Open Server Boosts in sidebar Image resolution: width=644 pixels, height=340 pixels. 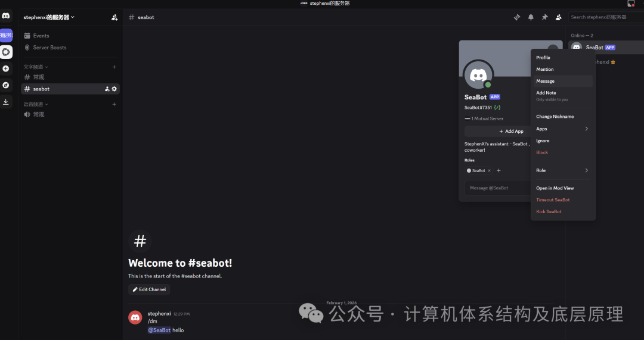click(70, 48)
